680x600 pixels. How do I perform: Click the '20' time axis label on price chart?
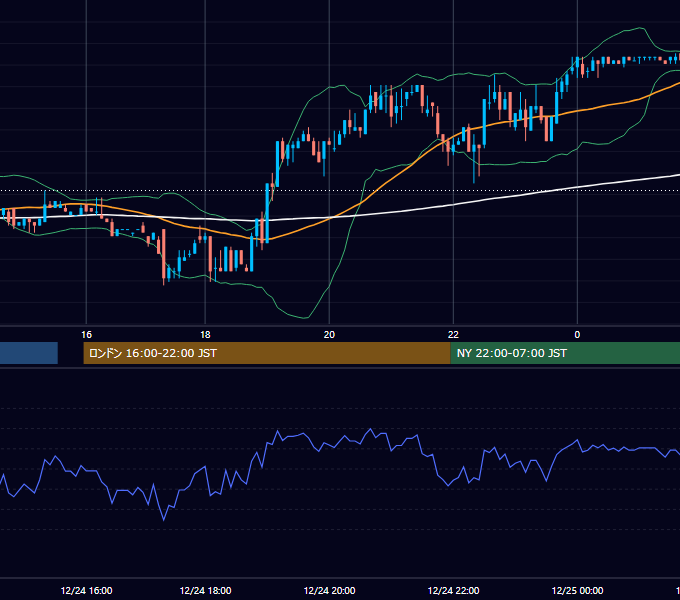[329, 335]
